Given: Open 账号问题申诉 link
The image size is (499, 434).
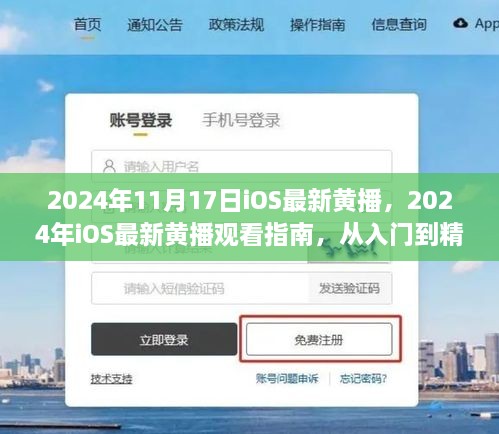Looking at the screenshot, I should (287, 379).
